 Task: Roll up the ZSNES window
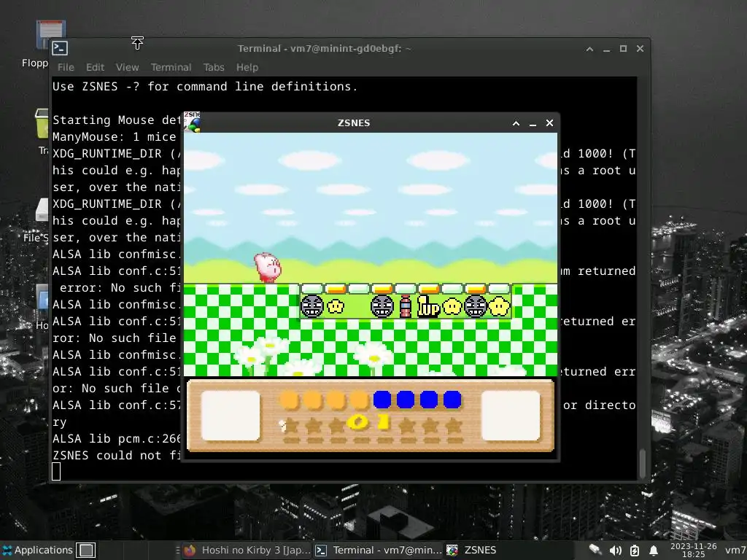coord(516,123)
